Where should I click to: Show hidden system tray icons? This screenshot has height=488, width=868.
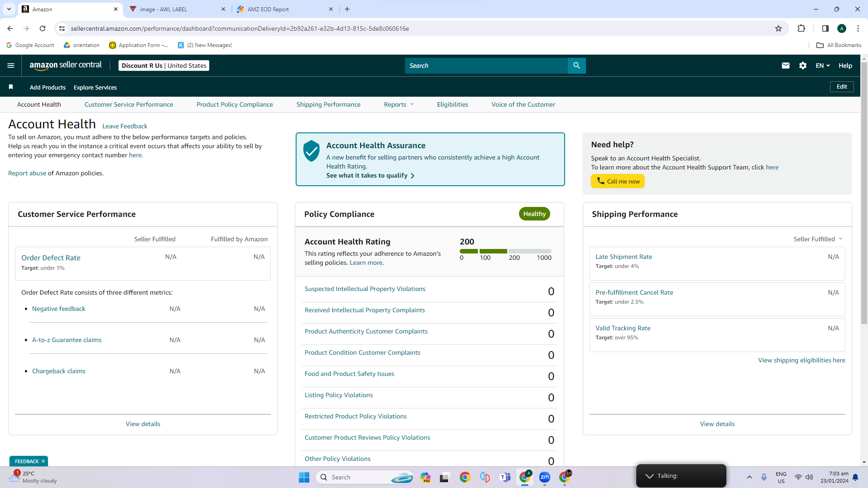click(749, 477)
